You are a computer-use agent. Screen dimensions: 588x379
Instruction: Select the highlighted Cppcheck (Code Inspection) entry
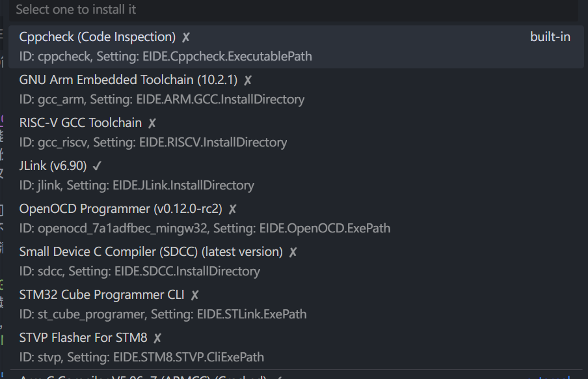click(130, 46)
